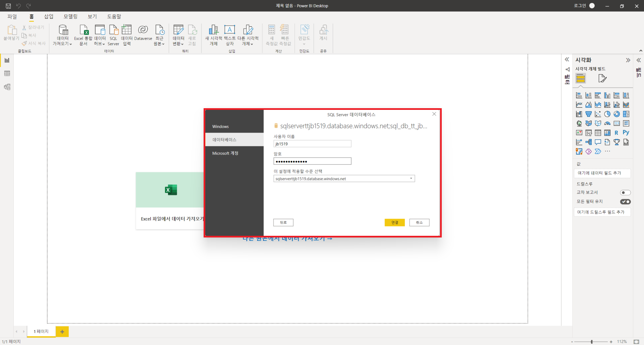Open the Dataverse ribbon button
The image size is (644, 345).
tap(143, 33)
